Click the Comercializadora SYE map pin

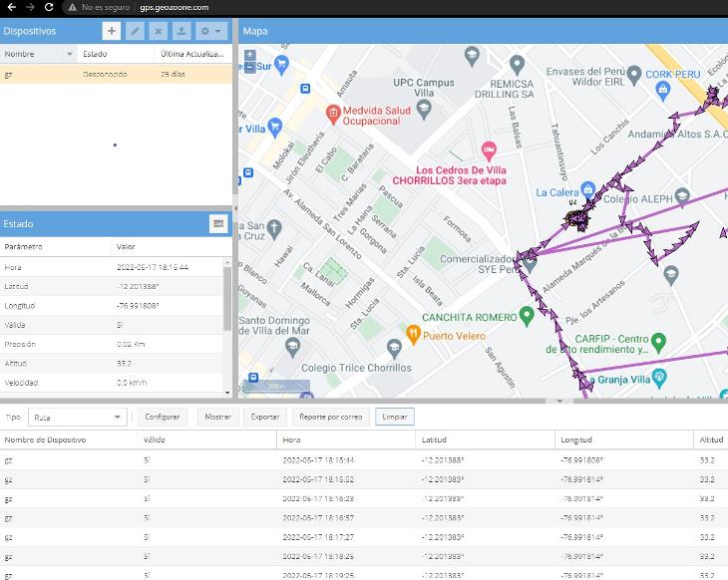(530, 263)
